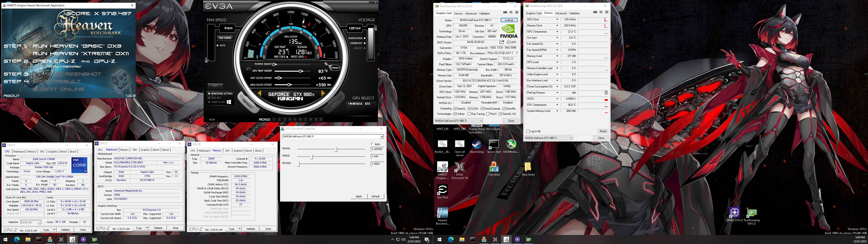Open the GPU selector dropdown in GPU-Z Sensors window
The width and height of the screenshot is (868, 244).
click(x=549, y=138)
